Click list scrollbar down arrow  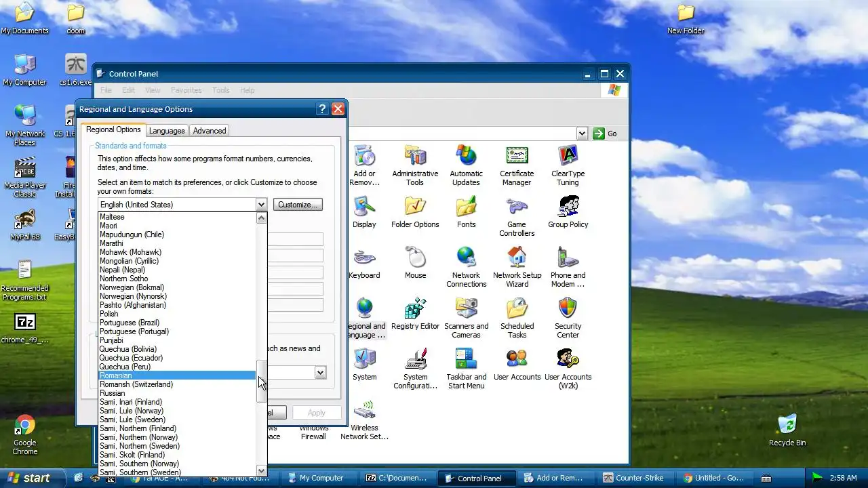click(x=261, y=470)
